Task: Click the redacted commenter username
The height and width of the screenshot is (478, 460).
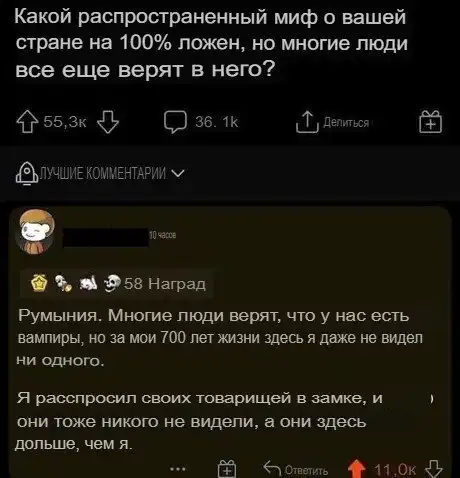Action: point(106,237)
